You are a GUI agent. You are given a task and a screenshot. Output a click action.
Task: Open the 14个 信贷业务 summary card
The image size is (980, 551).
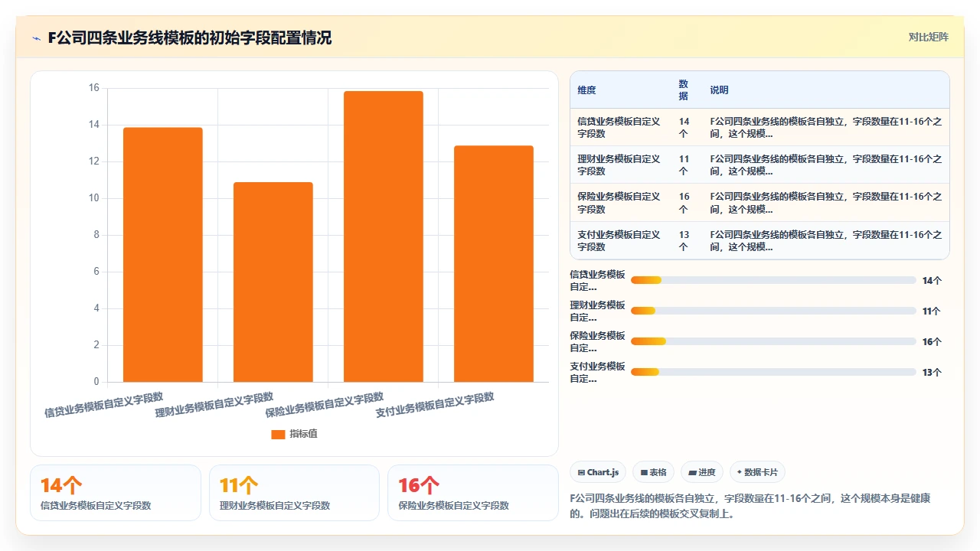click(116, 493)
